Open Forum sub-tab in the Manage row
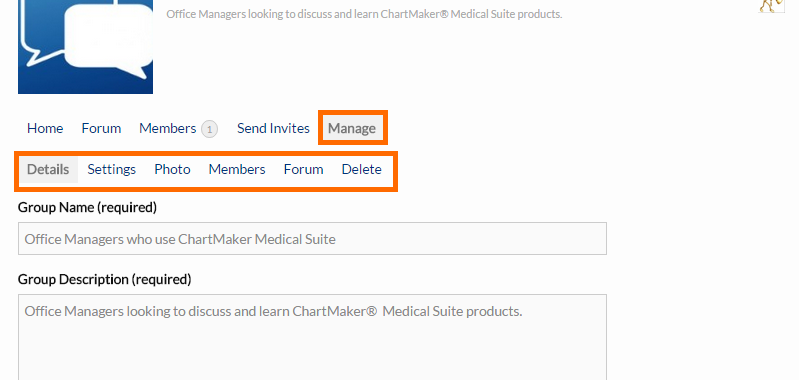Image resolution: width=799 pixels, height=380 pixels. coord(304,170)
